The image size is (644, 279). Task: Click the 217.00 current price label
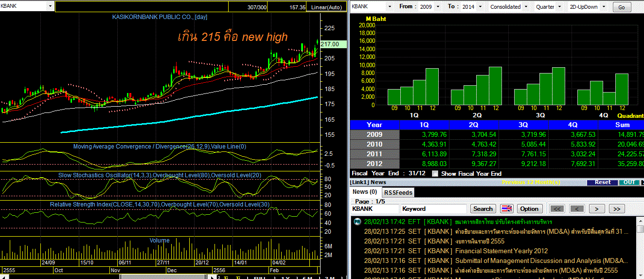coord(333,44)
